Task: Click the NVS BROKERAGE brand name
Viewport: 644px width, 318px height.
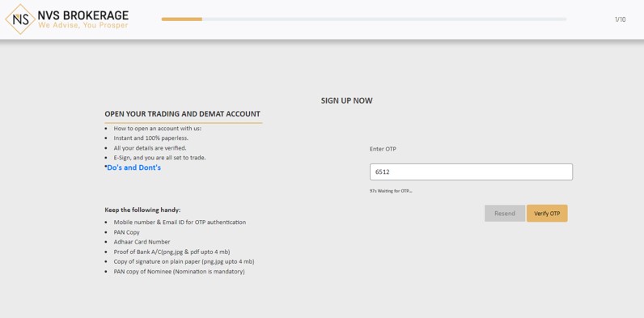Action: click(83, 15)
